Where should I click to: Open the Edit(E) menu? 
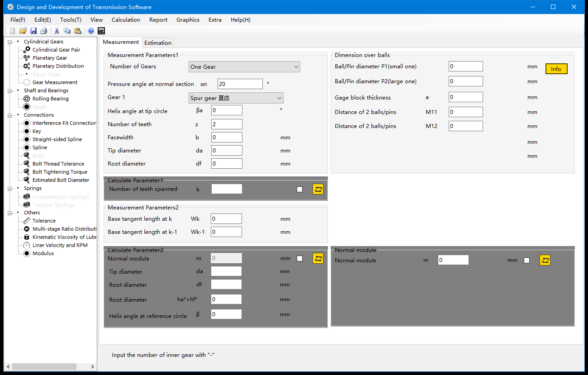click(x=43, y=20)
